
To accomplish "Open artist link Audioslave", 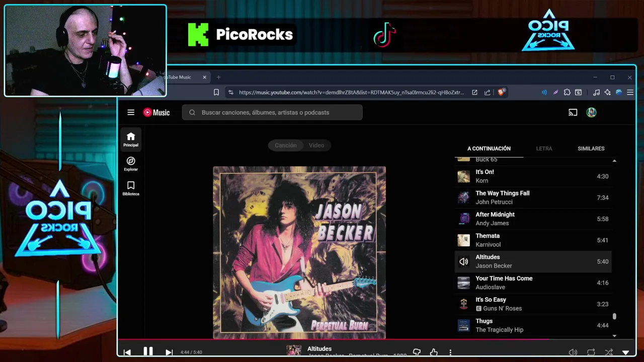I will pyautogui.click(x=491, y=287).
